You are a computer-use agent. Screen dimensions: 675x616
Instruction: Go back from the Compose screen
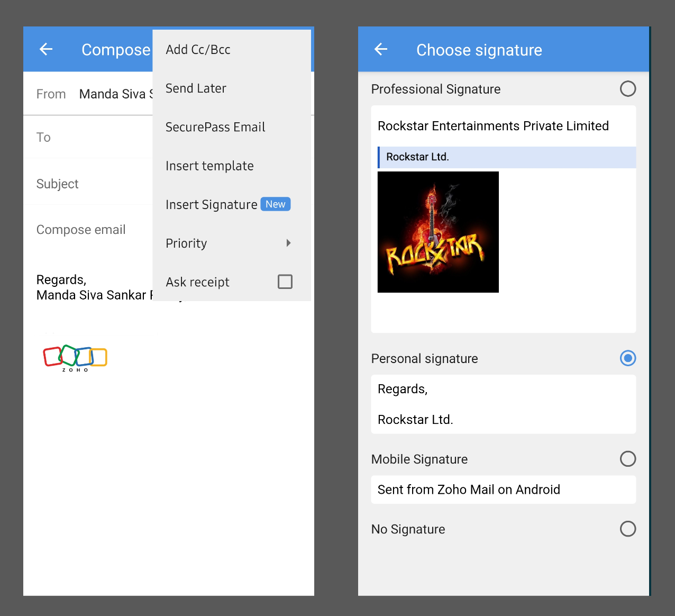coord(46,49)
